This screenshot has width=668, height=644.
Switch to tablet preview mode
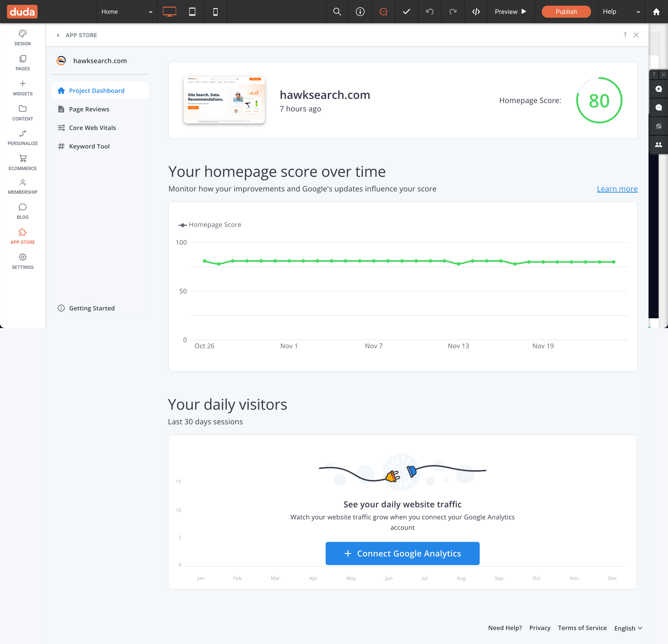[x=192, y=11]
